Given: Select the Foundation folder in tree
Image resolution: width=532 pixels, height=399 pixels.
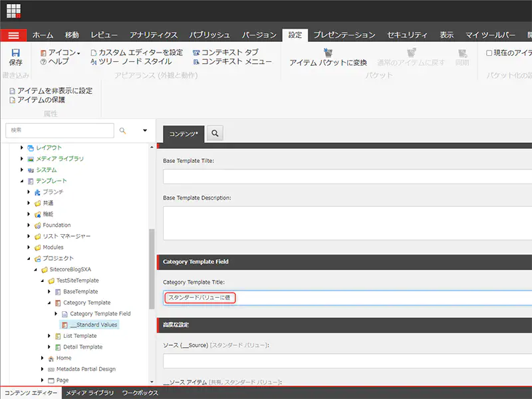Looking at the screenshot, I should click(x=57, y=225).
